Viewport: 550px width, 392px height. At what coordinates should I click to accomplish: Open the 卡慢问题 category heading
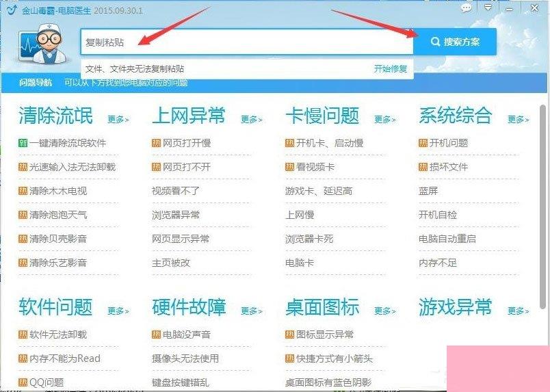pos(322,116)
